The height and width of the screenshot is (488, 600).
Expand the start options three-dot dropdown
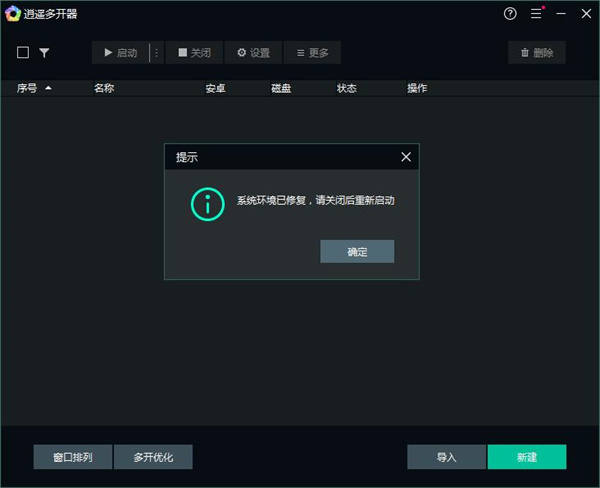(x=157, y=52)
